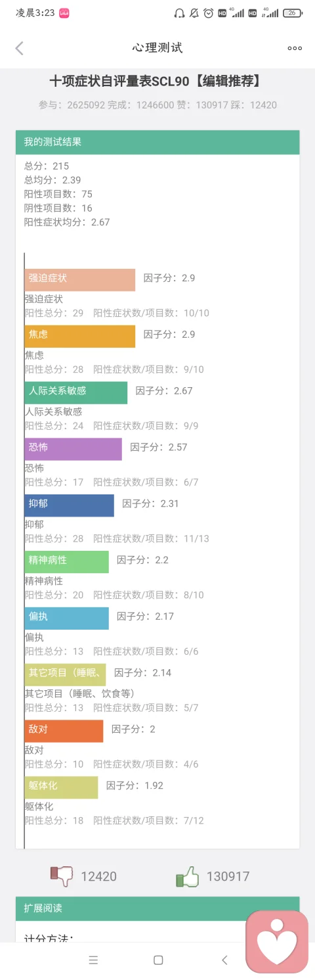Select the 抑郁 blue bar
315x980 pixels.
click(70, 505)
